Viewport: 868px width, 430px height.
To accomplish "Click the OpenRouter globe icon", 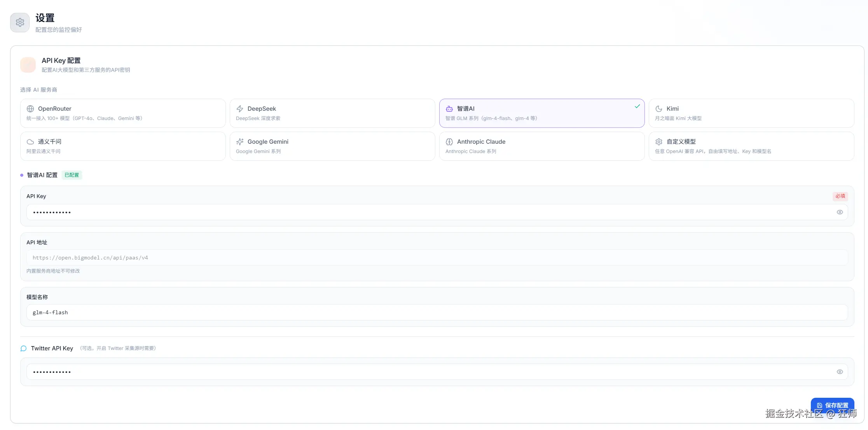I will pyautogui.click(x=30, y=109).
